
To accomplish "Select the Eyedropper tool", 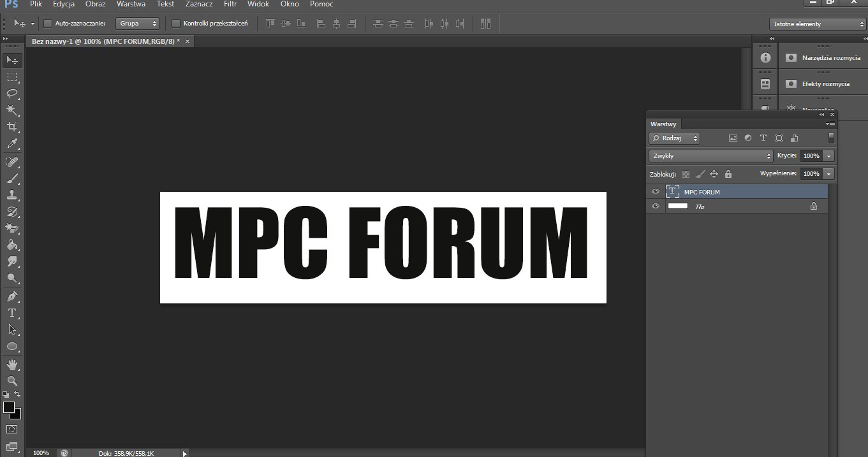I will point(12,143).
